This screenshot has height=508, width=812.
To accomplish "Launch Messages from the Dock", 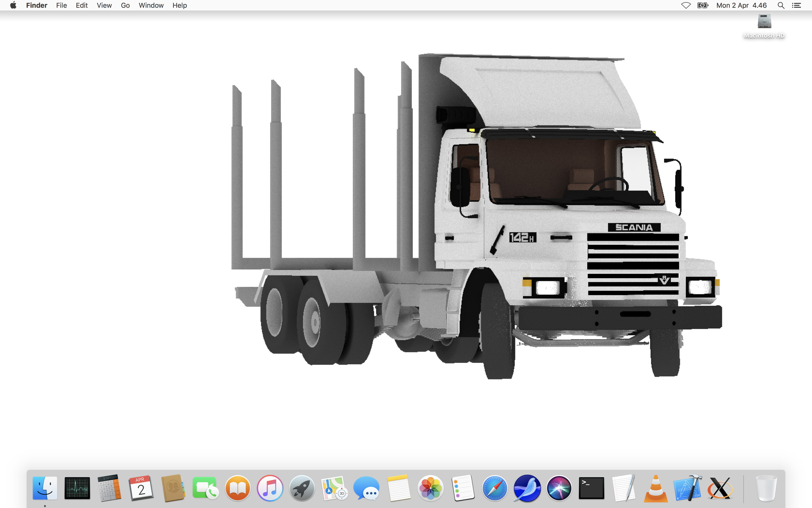I will tap(366, 488).
